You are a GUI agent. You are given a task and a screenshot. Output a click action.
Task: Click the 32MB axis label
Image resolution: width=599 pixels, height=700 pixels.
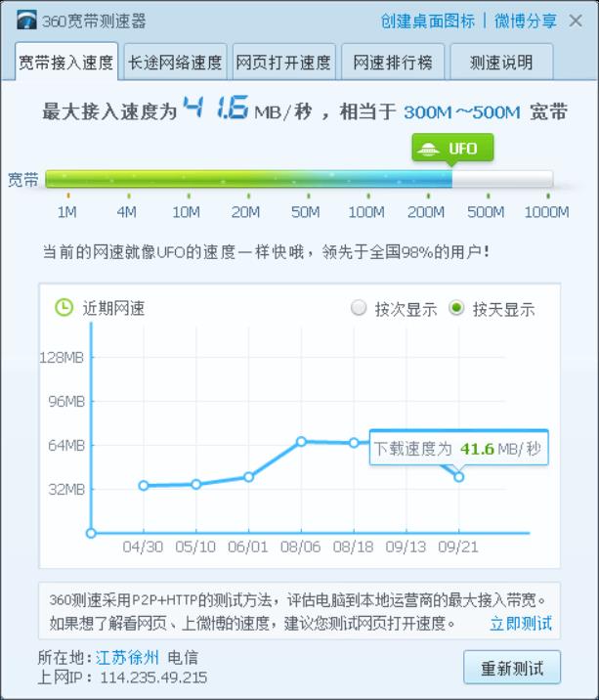point(66,489)
